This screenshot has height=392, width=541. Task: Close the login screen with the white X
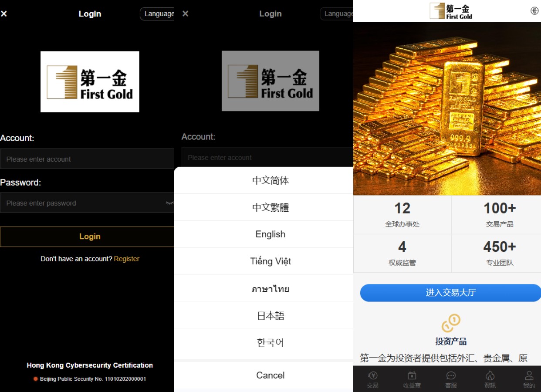[x=4, y=14]
